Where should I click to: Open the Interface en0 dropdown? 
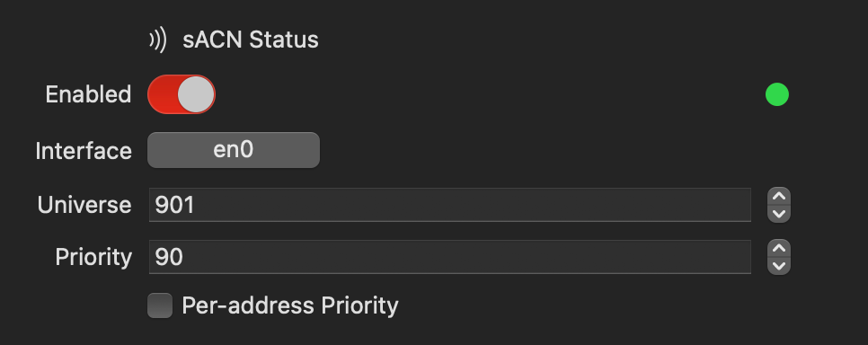coord(234,150)
